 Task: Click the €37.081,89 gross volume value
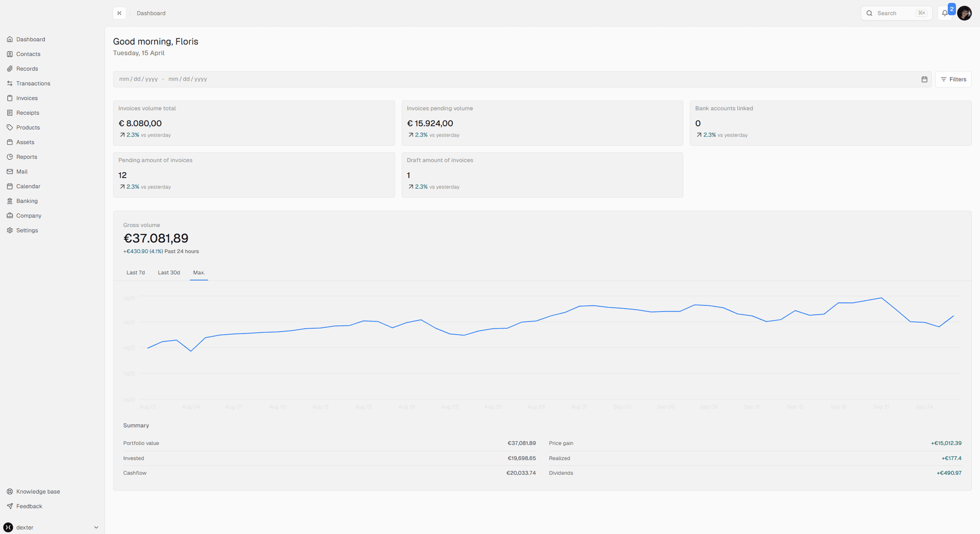tap(156, 238)
